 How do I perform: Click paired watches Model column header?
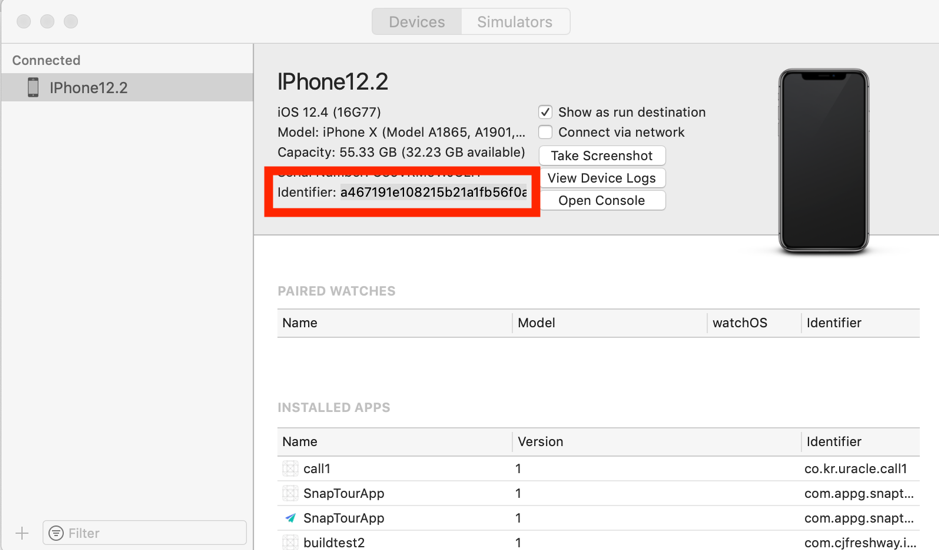coord(610,323)
